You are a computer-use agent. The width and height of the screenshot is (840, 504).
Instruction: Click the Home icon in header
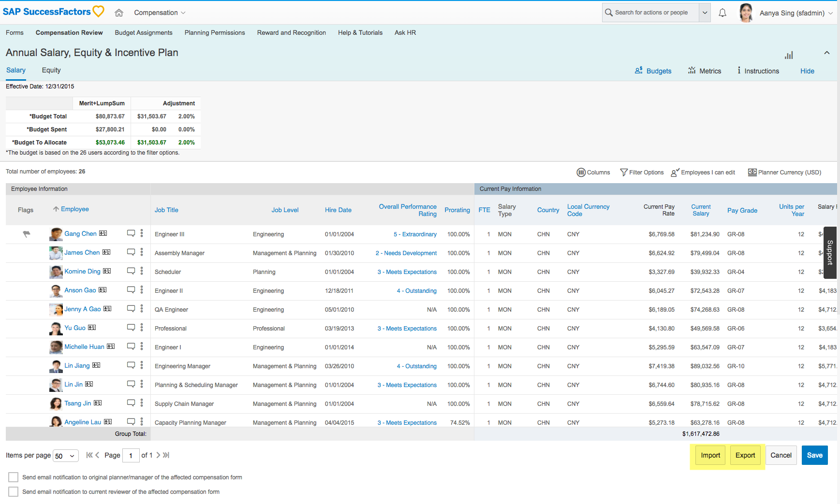pos(119,13)
